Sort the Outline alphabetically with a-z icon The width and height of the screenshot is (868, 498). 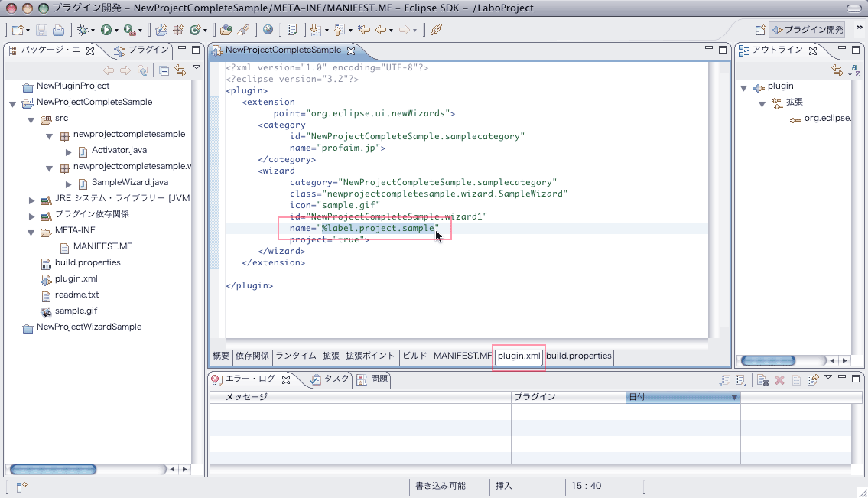pyautogui.click(x=854, y=70)
